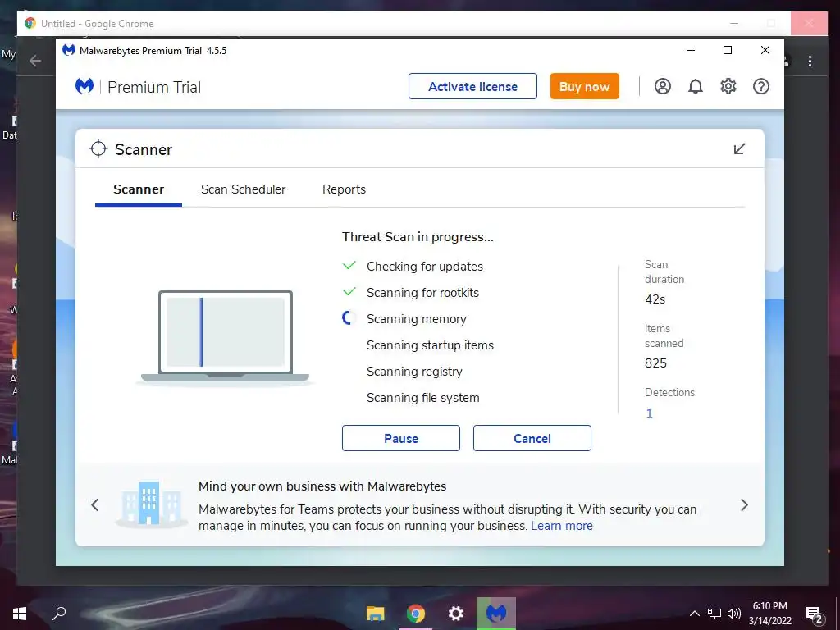Click the Checking for updates text
840x630 pixels.
(425, 267)
